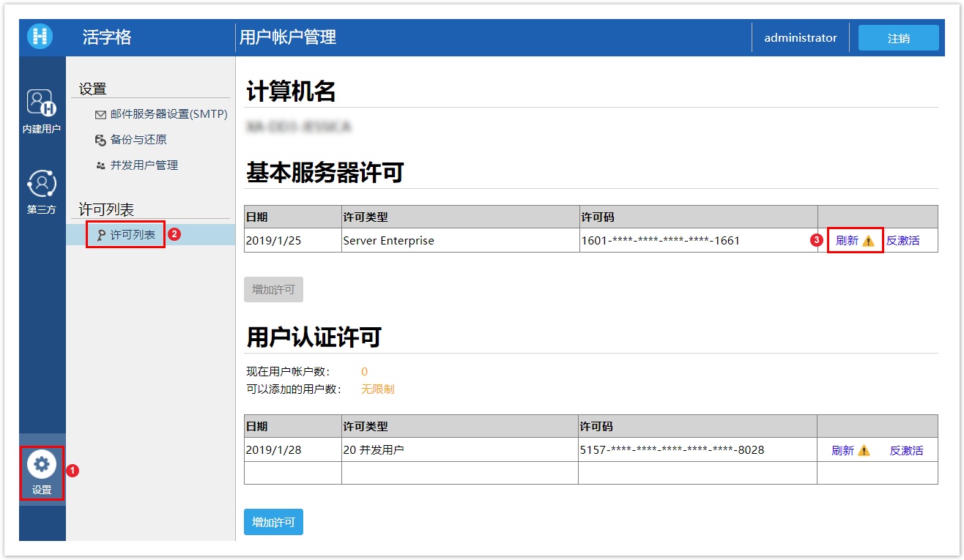Click the 并发用户管理 users icon
This screenshot has width=964, height=560.
tap(100, 166)
